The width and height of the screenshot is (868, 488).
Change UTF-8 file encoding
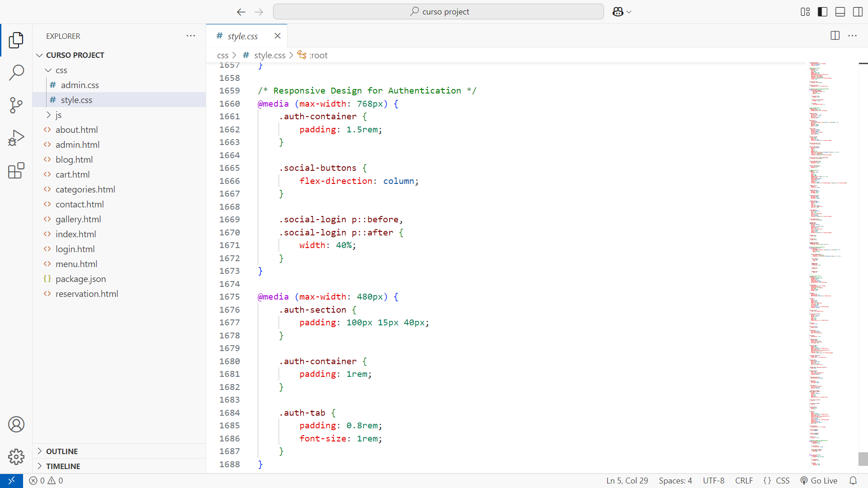click(713, 481)
